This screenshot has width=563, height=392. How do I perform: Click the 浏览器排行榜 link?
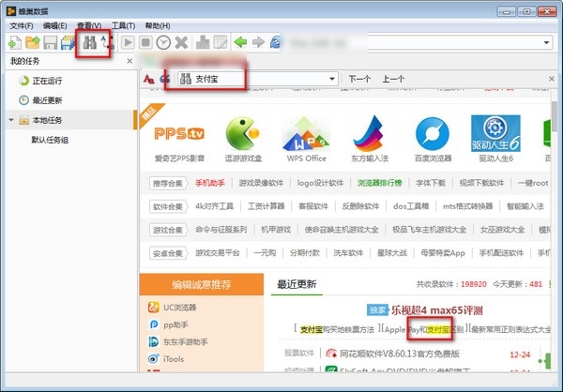pyautogui.click(x=379, y=183)
